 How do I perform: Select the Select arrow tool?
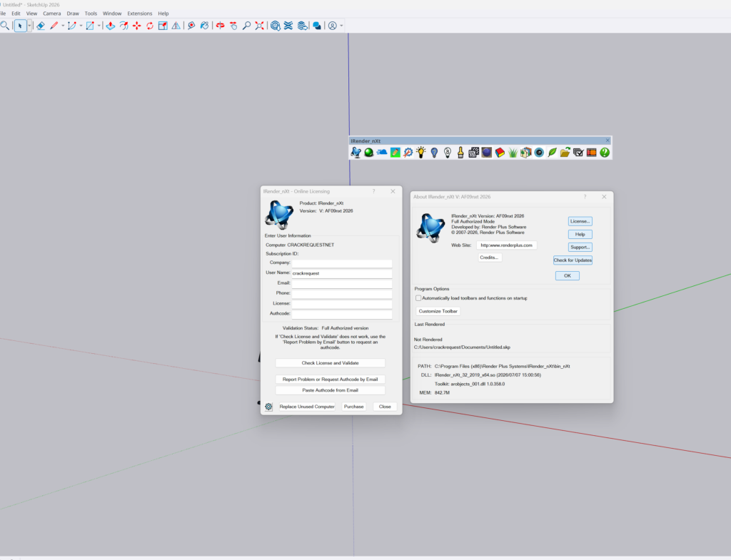19,26
